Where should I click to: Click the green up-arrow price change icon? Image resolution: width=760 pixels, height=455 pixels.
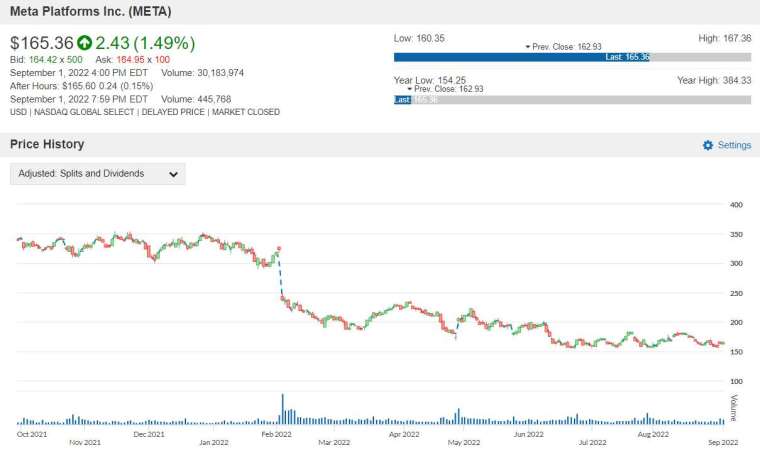tap(84, 43)
